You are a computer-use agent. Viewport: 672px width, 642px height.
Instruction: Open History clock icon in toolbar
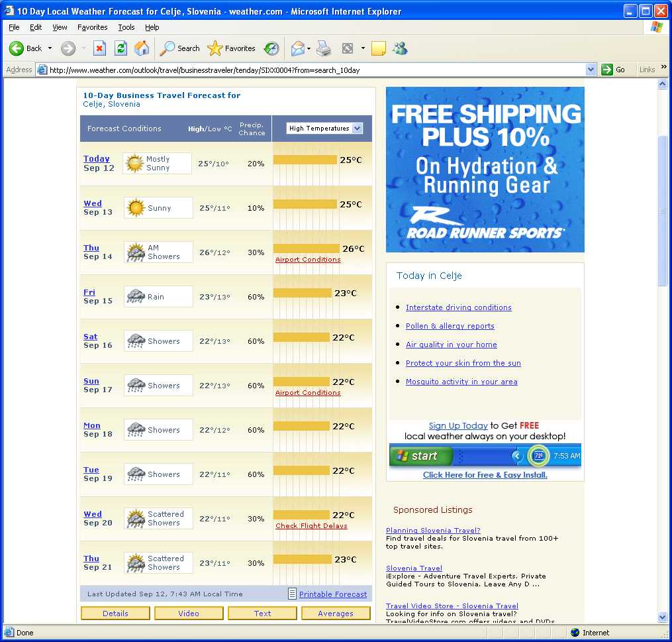tap(271, 48)
